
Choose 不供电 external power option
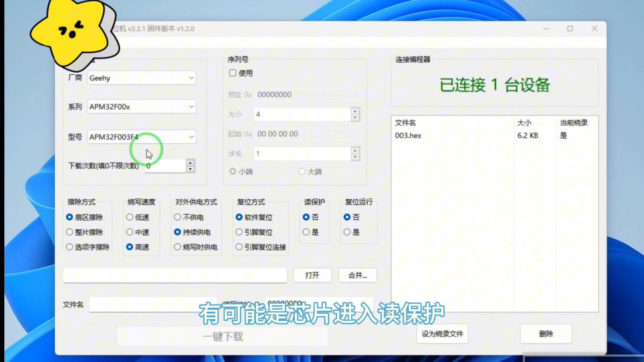pyautogui.click(x=177, y=217)
